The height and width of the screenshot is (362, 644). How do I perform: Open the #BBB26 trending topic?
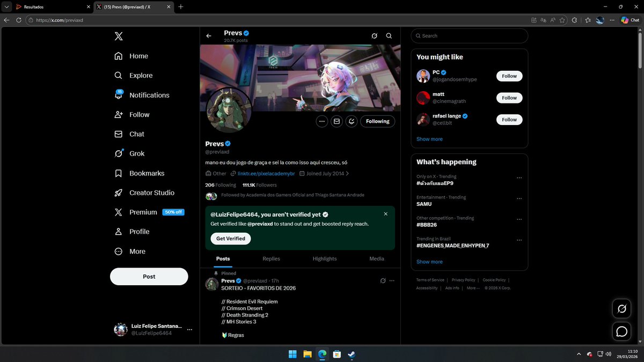[427, 225]
